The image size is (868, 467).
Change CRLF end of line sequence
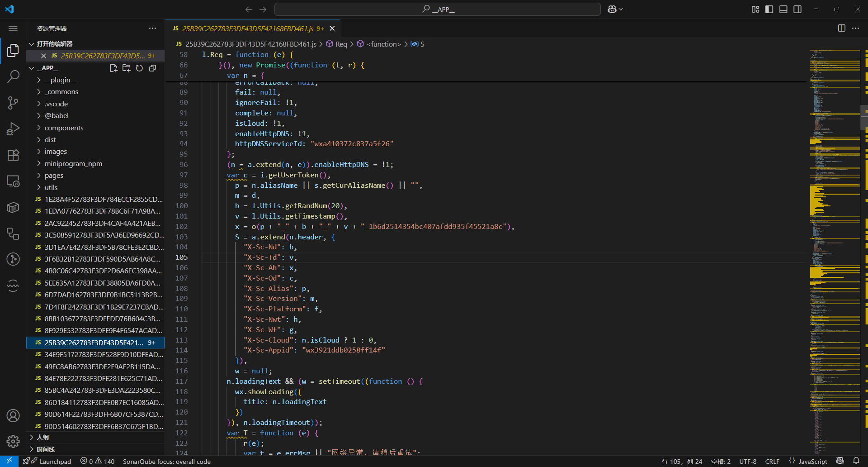pos(772,461)
